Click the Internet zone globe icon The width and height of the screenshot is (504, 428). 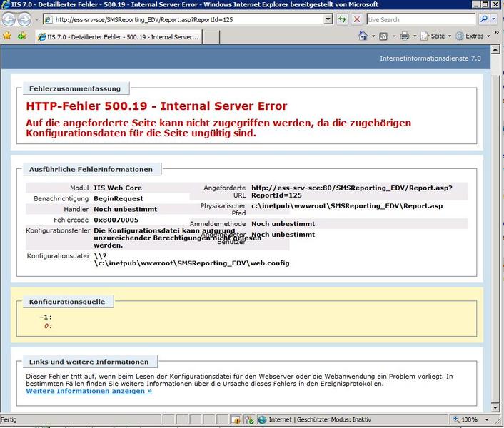[x=262, y=419]
